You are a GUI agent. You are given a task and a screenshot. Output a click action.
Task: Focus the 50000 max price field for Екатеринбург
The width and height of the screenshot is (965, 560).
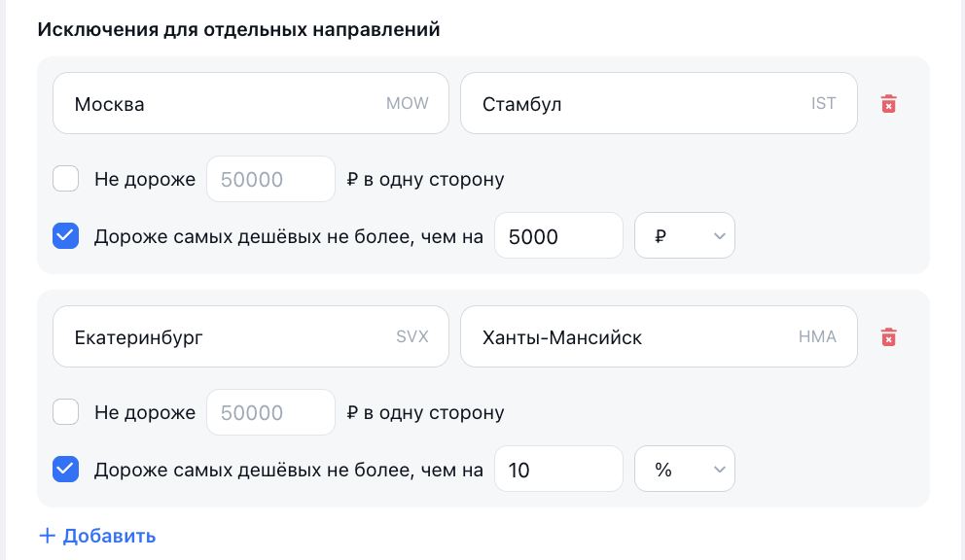[x=270, y=412]
